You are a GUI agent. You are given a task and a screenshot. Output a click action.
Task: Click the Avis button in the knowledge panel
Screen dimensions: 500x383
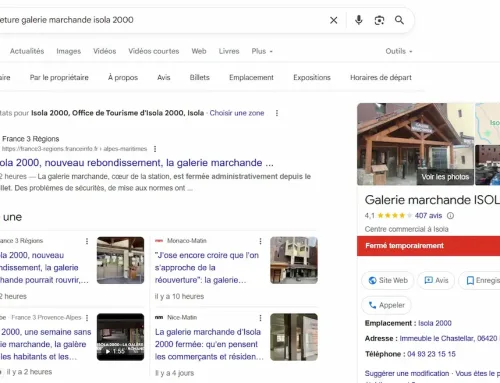coord(436,280)
